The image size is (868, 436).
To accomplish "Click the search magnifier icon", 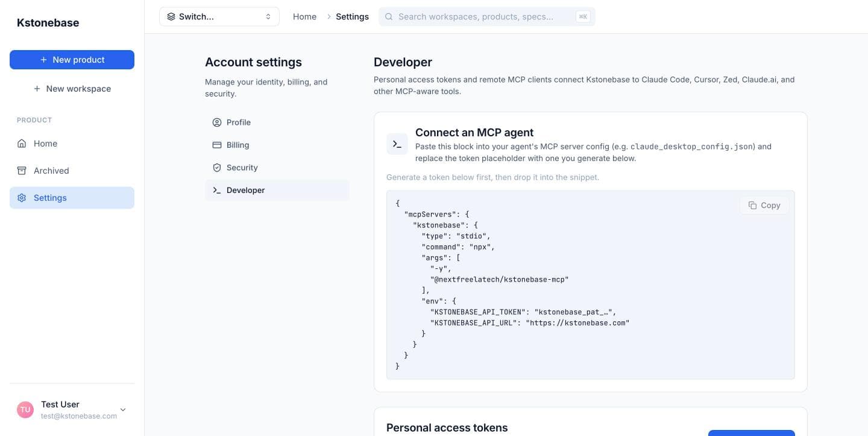I will click(x=389, y=17).
